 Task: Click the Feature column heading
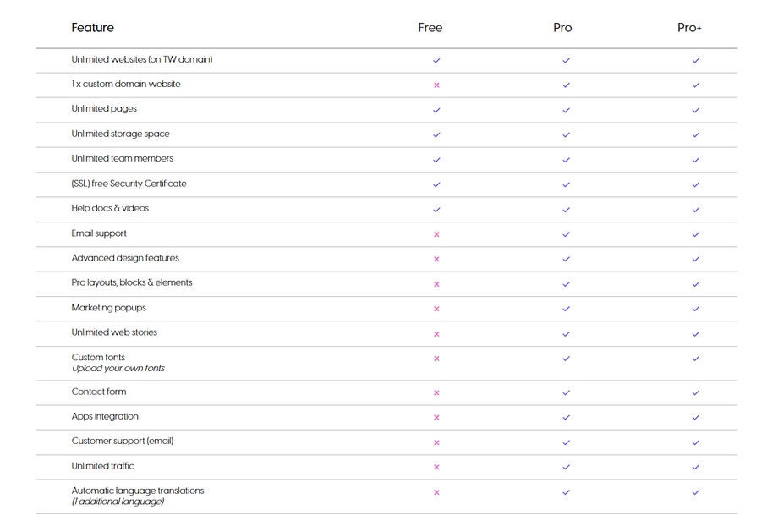pyautogui.click(x=92, y=28)
